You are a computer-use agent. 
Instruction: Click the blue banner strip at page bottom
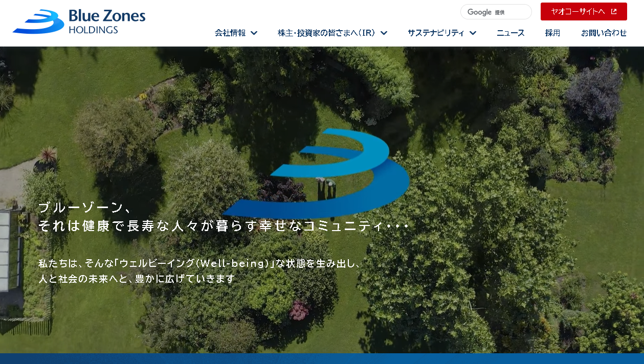[322, 358]
